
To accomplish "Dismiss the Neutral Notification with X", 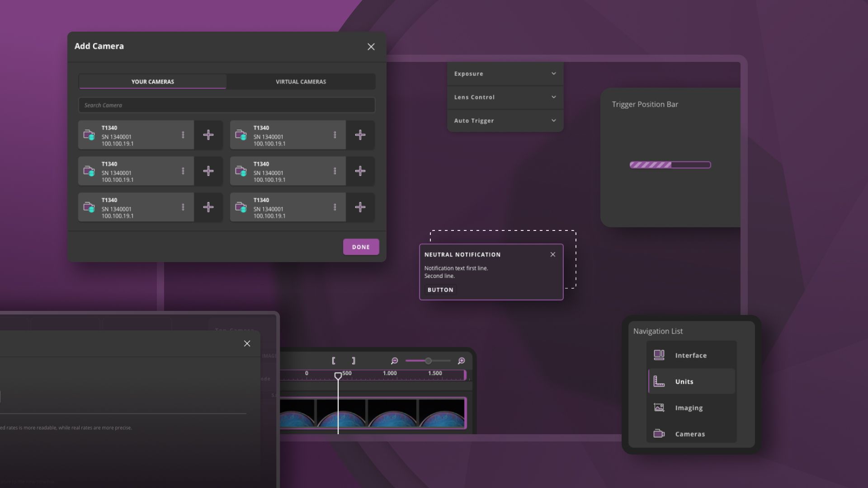I will coord(552,254).
